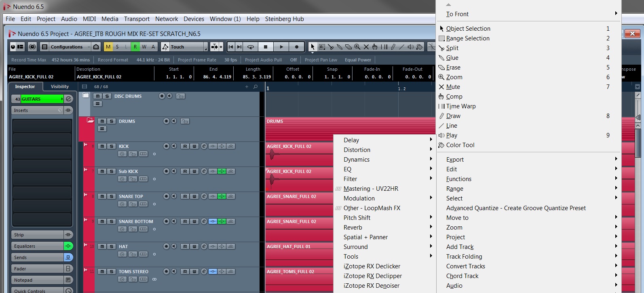Screen dimensions: 644x293
Task: Click the track list search magnifier
Action: pos(255,86)
